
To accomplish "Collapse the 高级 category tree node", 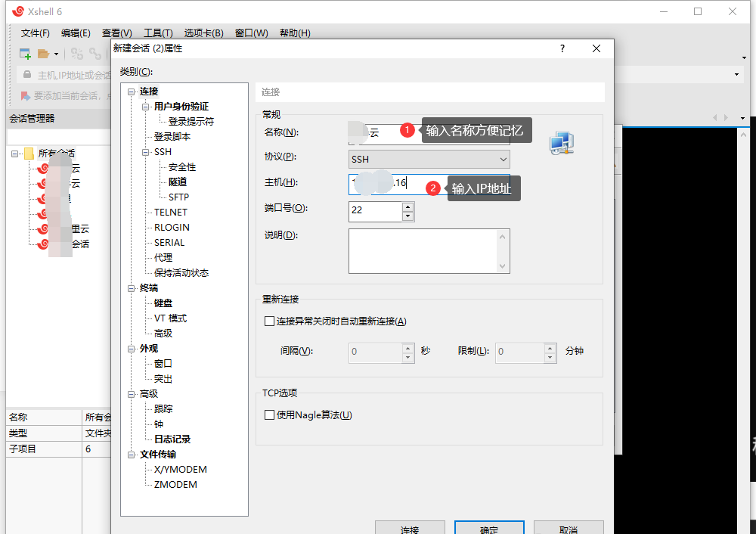I will (x=131, y=394).
